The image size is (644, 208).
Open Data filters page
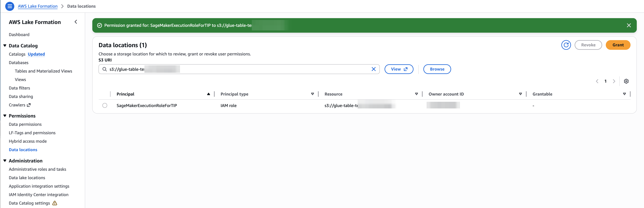coord(19,88)
